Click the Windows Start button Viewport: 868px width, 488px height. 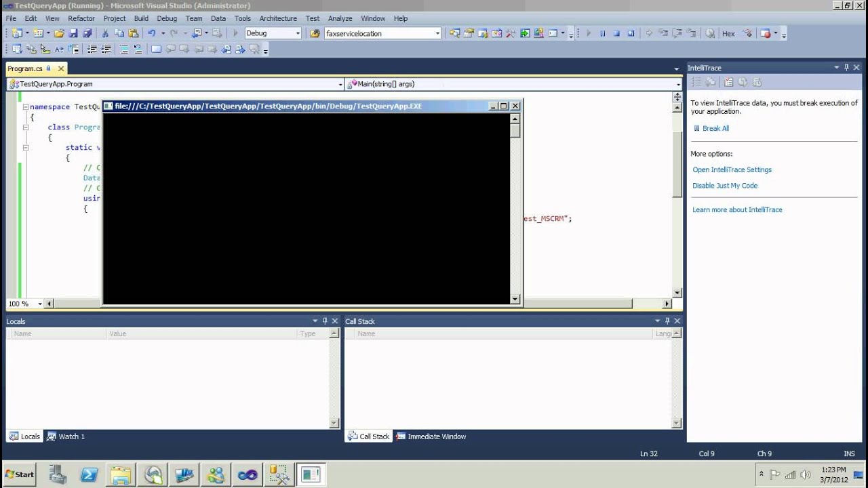(20, 474)
